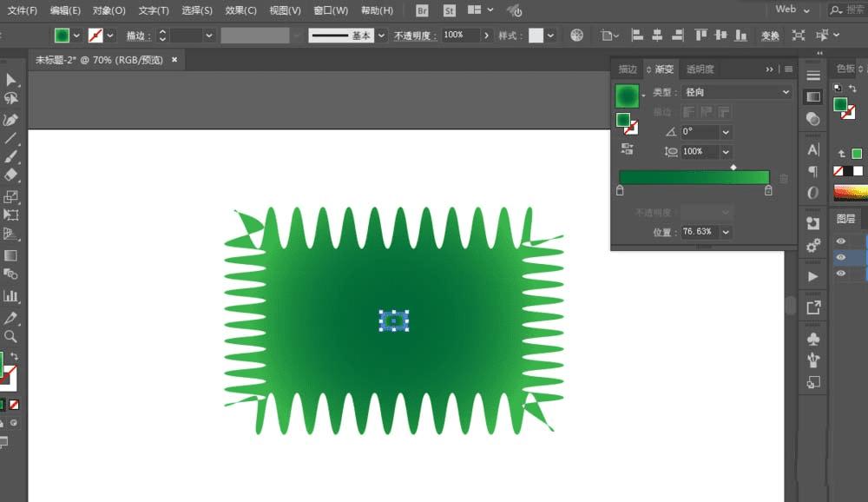This screenshot has width=868, height=502.
Task: Switch to the 透明度 panel tab
Action: tap(700, 69)
